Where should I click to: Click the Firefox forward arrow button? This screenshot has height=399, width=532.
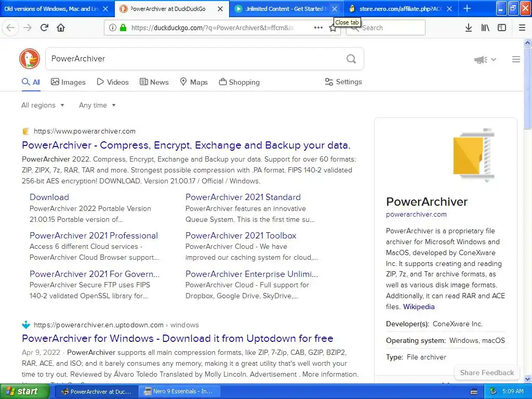tap(28, 28)
